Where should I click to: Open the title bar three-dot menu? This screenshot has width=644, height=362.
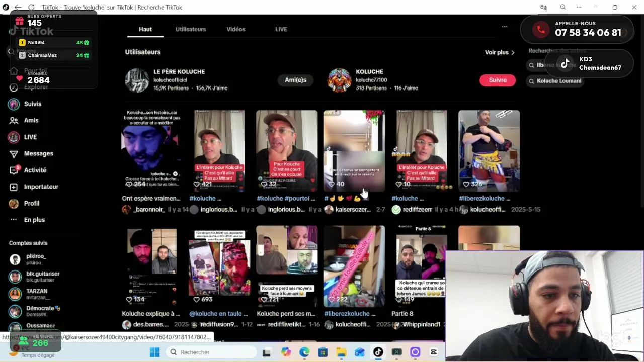click(x=579, y=7)
